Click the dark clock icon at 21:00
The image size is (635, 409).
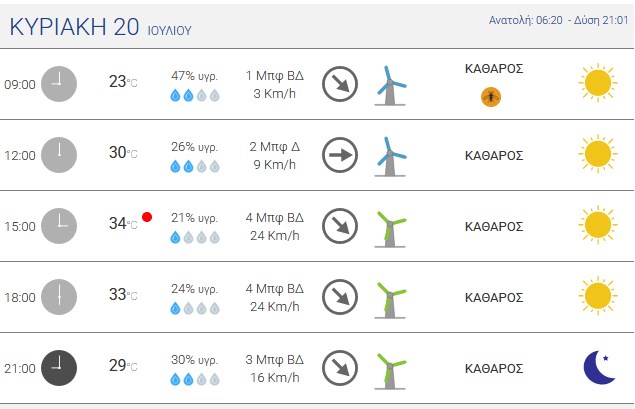click(59, 368)
